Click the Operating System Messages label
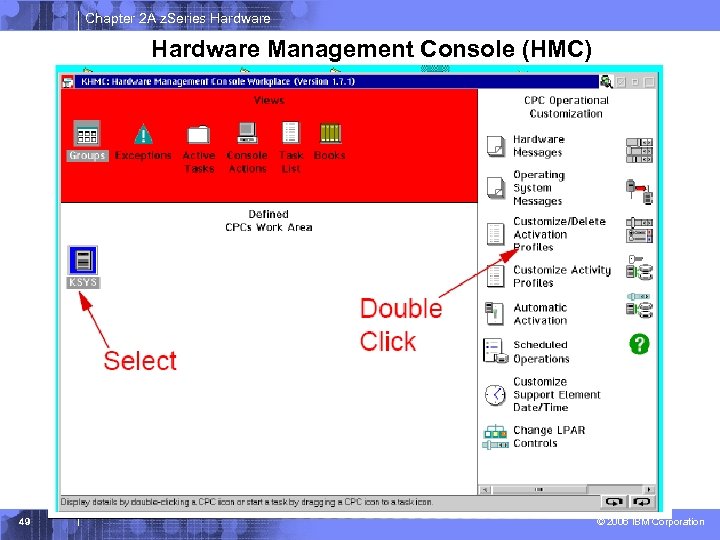The height and width of the screenshot is (540, 720). [539, 188]
